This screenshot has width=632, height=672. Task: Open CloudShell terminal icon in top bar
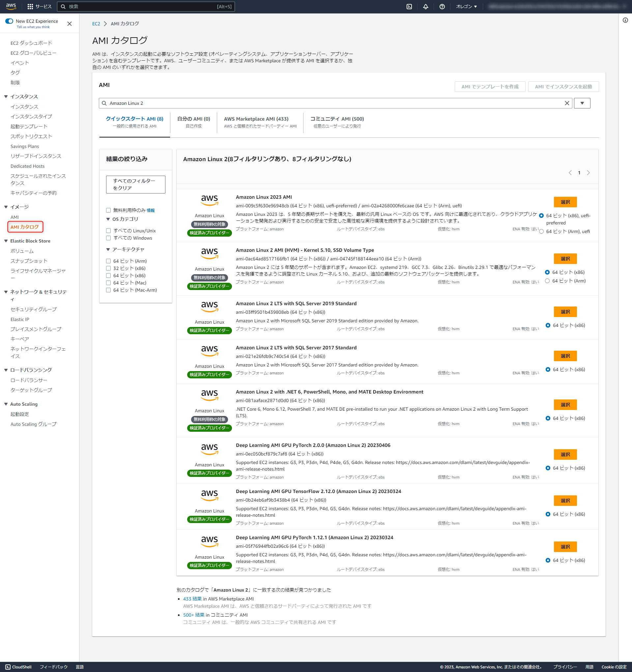coord(409,6)
